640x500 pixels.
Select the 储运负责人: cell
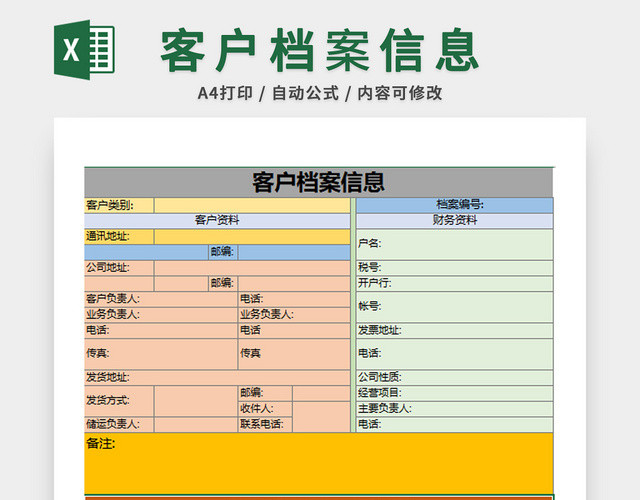pos(119,424)
